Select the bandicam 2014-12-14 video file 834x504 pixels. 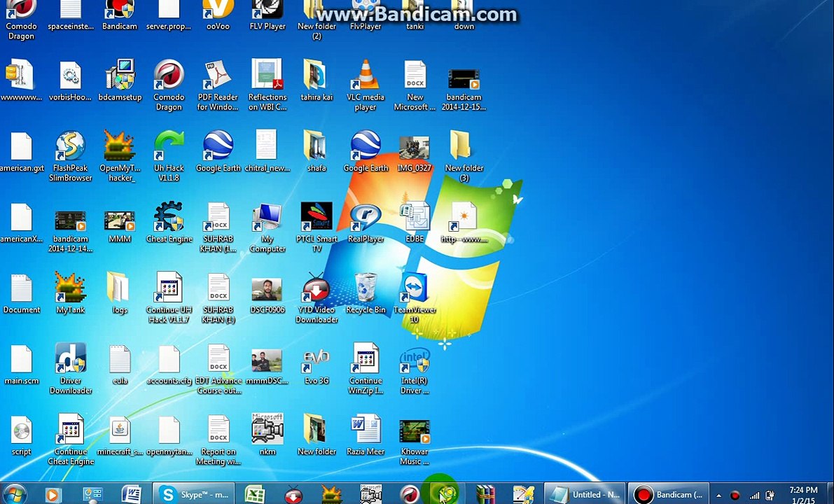click(x=70, y=232)
